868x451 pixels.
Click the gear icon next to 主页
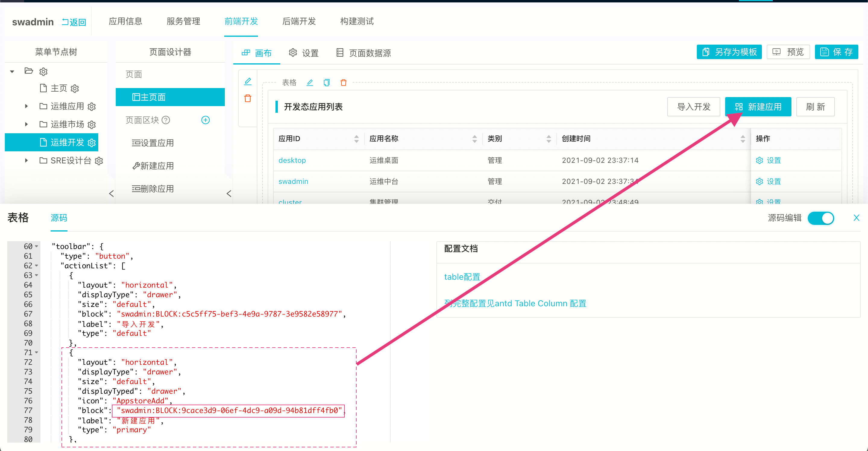[75, 88]
